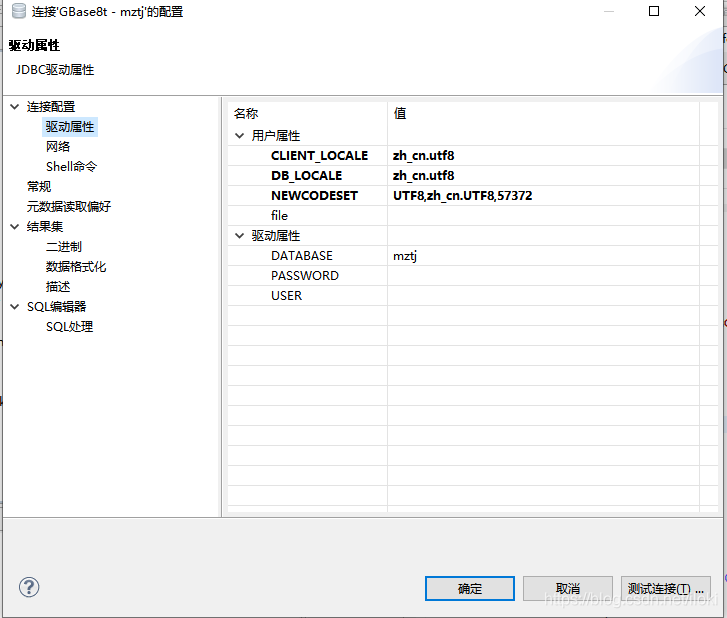Select the SQL编辑器 tree label
The height and width of the screenshot is (618, 727).
pyautogui.click(x=57, y=306)
